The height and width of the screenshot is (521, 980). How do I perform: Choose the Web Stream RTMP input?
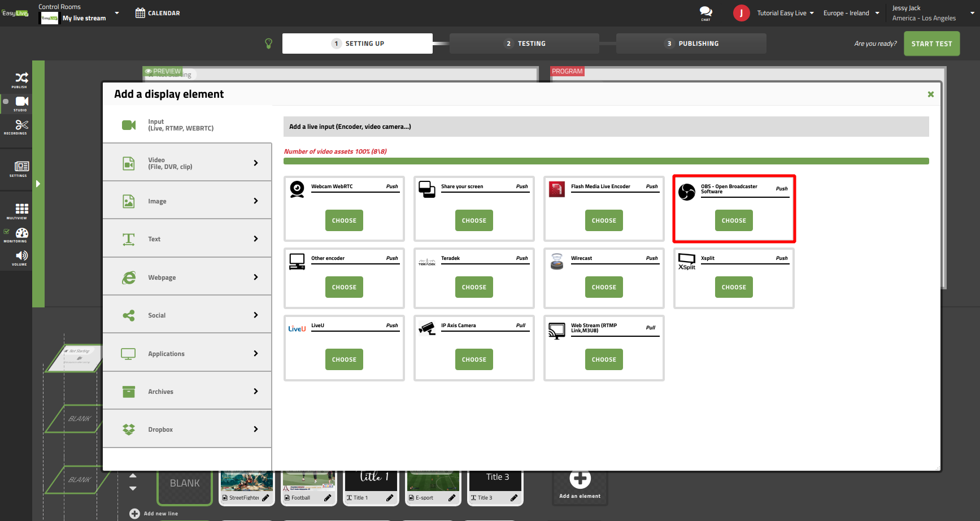(604, 359)
